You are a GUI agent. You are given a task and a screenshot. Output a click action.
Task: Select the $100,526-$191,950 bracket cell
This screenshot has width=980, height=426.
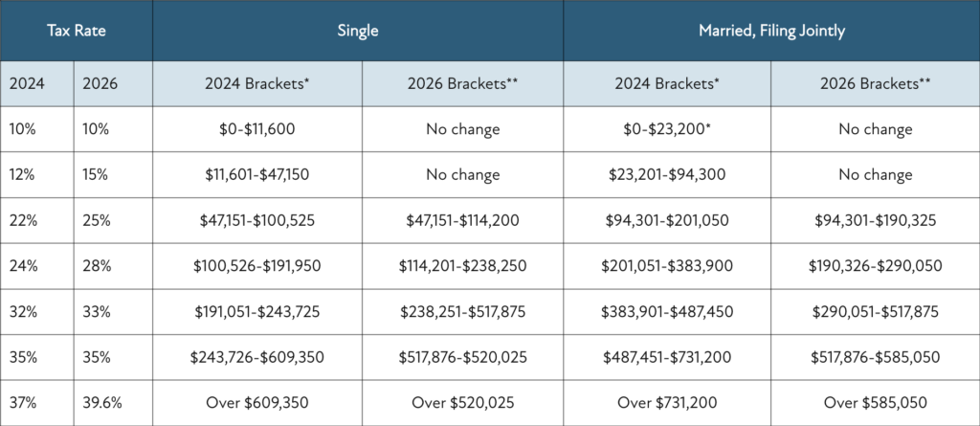click(x=257, y=267)
